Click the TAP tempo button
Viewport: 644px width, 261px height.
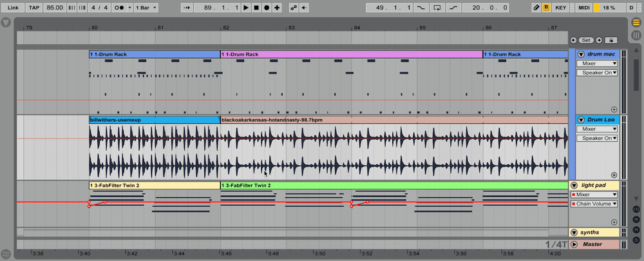coord(34,8)
